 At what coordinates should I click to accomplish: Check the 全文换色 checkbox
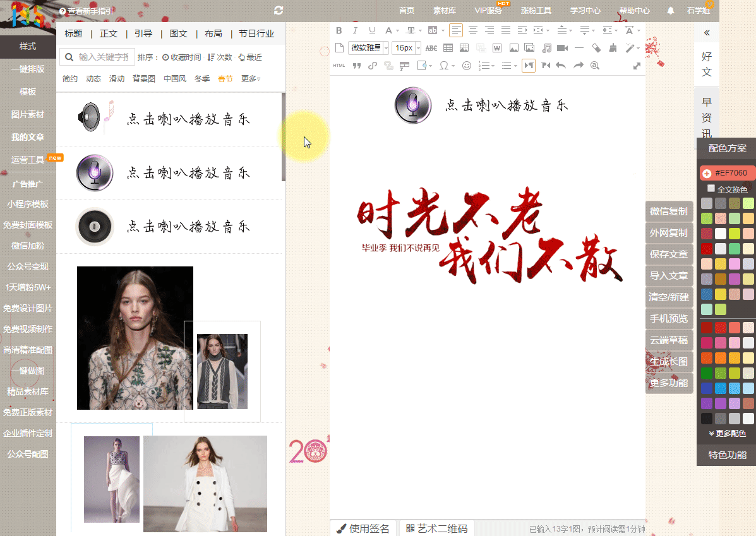click(x=711, y=189)
